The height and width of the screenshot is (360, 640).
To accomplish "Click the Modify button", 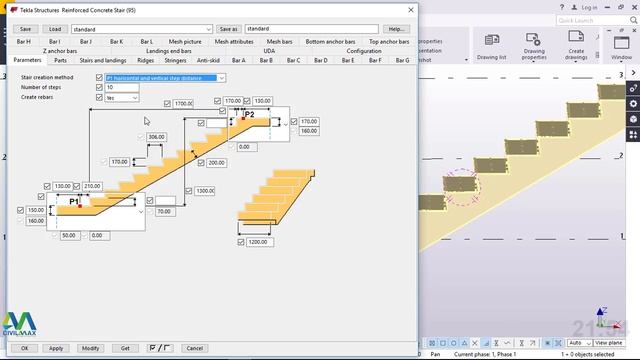I will coord(90,348).
